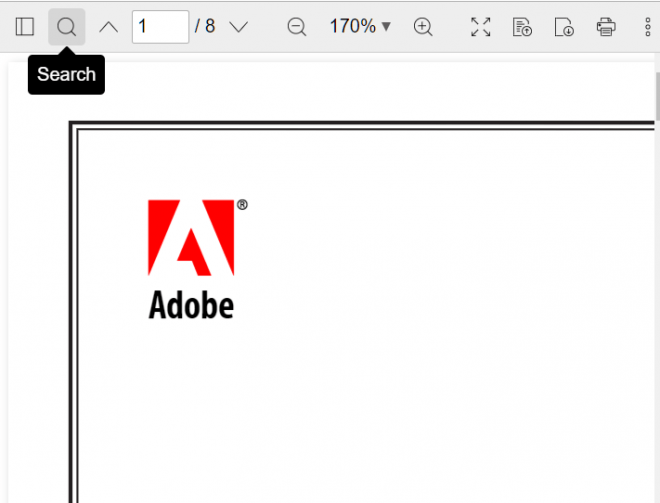Image resolution: width=660 pixels, height=503 pixels.
Task: Click the vertical scrollbar thumb
Action: tap(657, 96)
